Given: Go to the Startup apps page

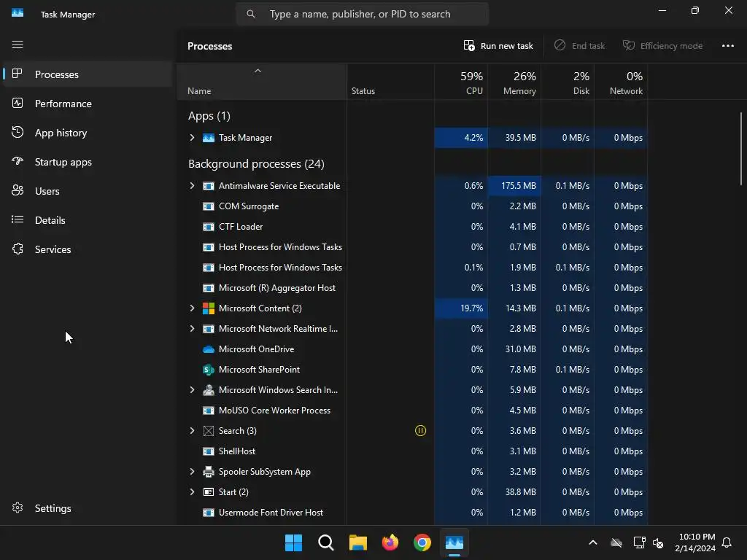Looking at the screenshot, I should 88,162.
